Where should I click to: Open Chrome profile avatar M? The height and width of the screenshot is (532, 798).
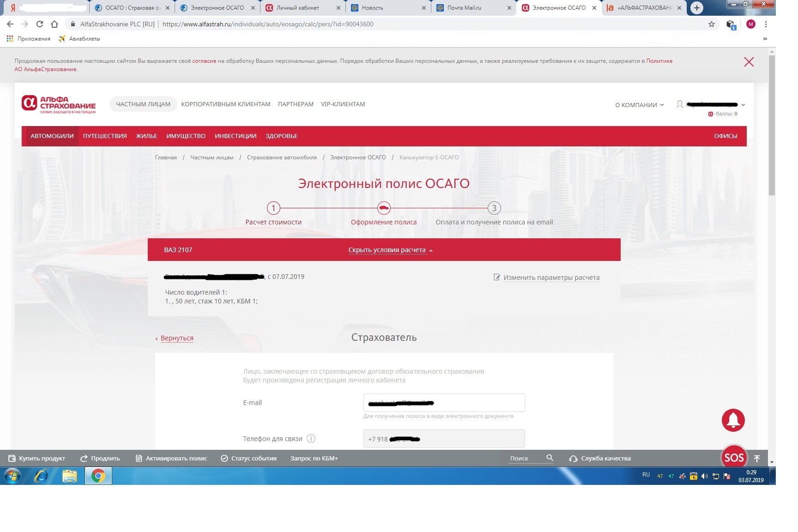[751, 24]
